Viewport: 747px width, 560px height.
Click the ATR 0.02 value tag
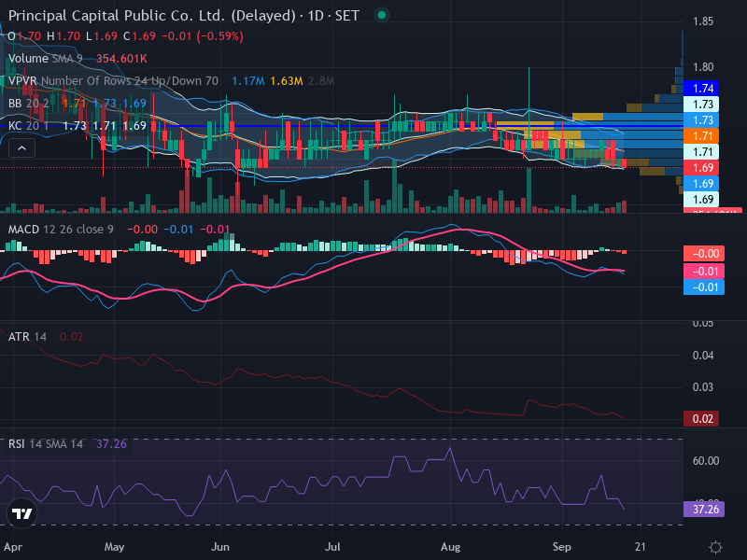click(x=701, y=418)
